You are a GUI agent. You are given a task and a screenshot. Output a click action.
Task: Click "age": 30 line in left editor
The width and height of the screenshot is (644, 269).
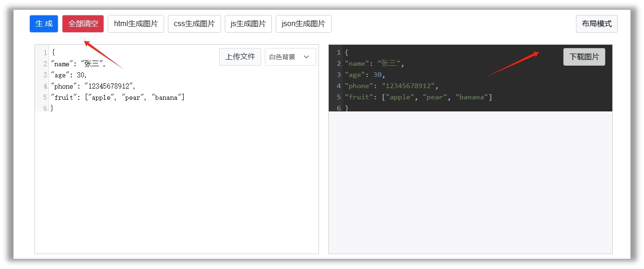69,75
